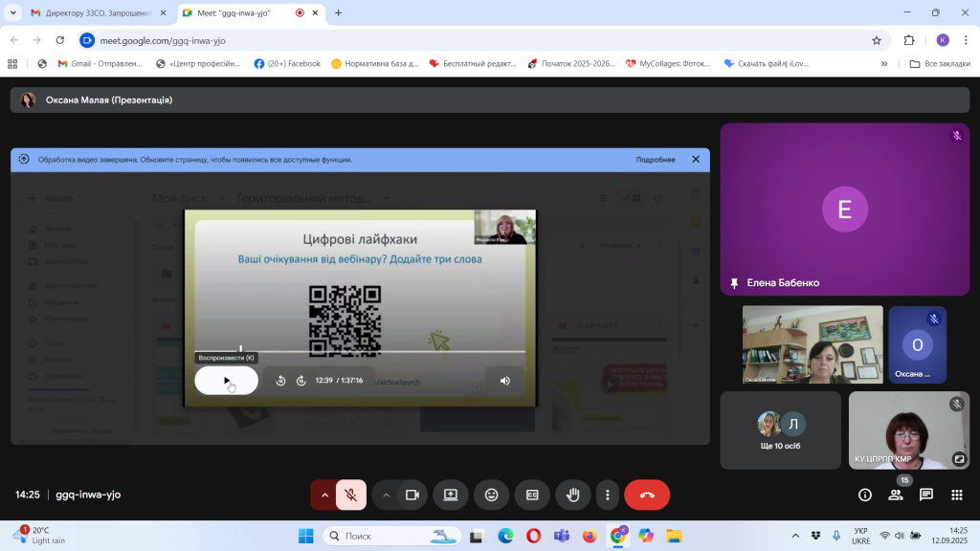Click the taskbar 'Поиск' search box

pos(391,536)
